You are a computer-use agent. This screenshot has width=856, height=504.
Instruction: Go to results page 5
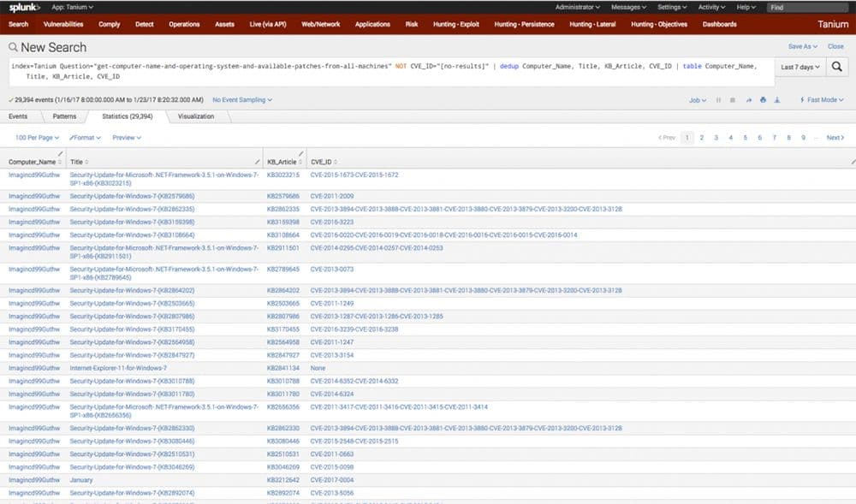(746, 138)
